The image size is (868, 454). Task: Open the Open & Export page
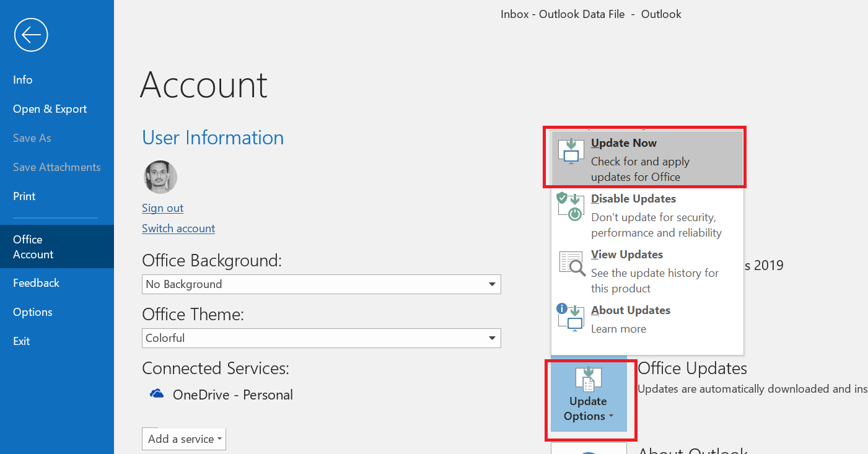pos(50,109)
